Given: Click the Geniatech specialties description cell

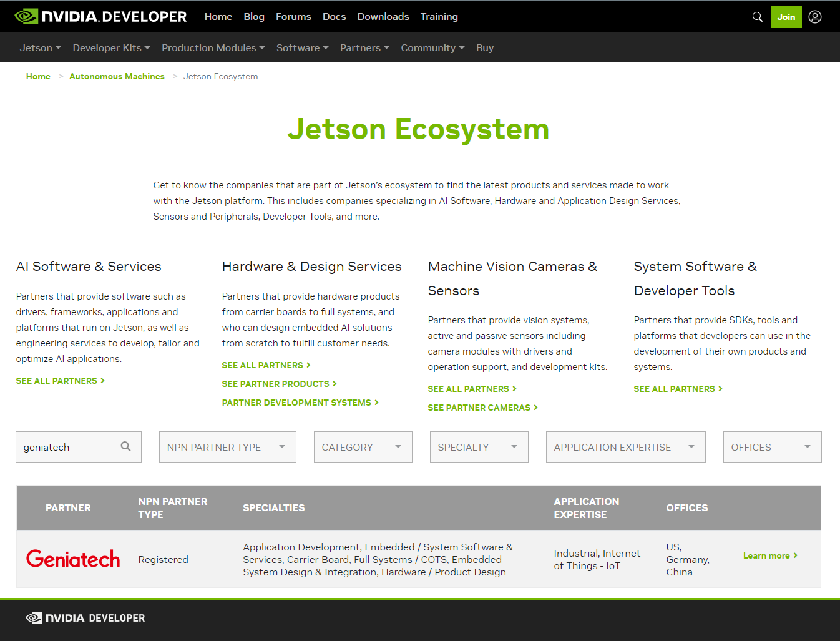Looking at the screenshot, I should click(x=378, y=559).
